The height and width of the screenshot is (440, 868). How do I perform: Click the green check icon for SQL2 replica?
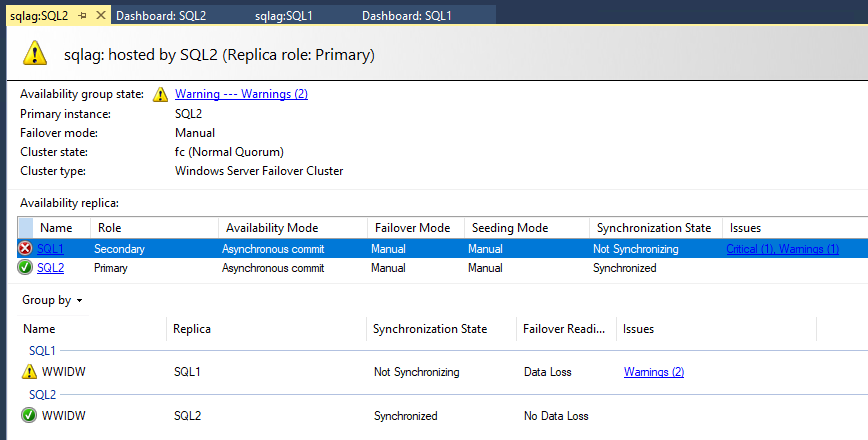(26, 268)
